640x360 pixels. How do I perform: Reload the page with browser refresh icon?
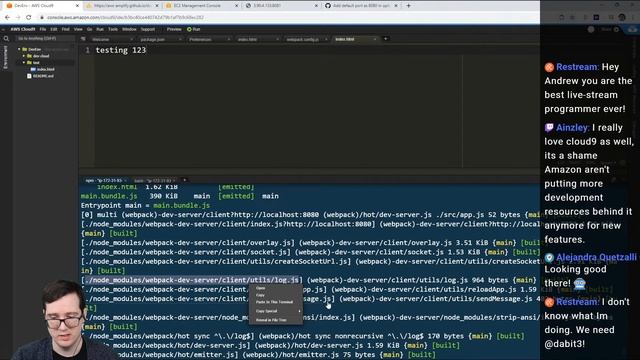pos(29,18)
